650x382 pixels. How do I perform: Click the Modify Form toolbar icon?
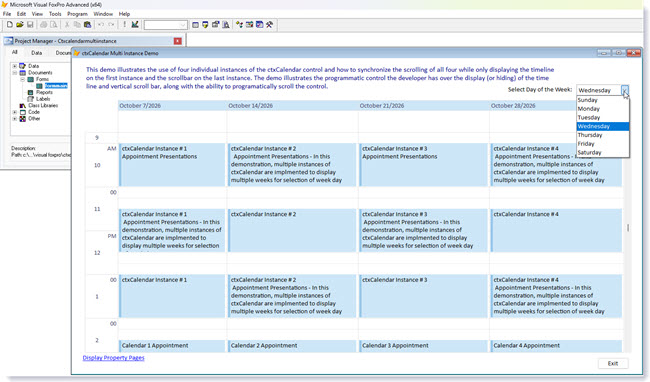[135, 25]
